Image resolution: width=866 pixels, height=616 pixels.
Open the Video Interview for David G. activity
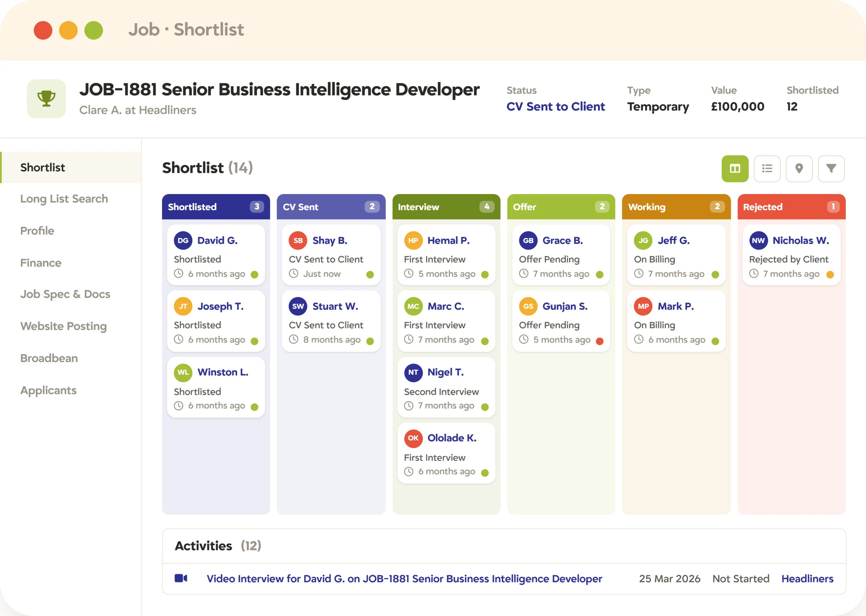[x=404, y=578]
